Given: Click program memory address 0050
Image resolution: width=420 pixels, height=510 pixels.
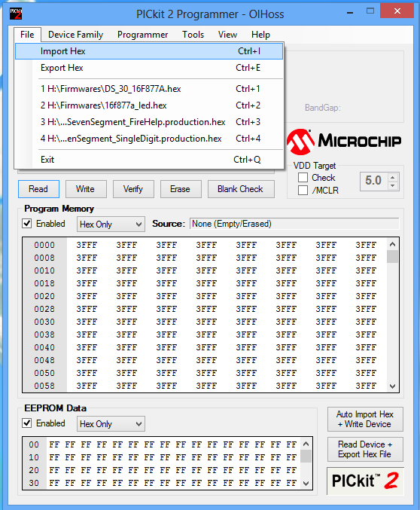Looking at the screenshot, I should coord(44,373).
